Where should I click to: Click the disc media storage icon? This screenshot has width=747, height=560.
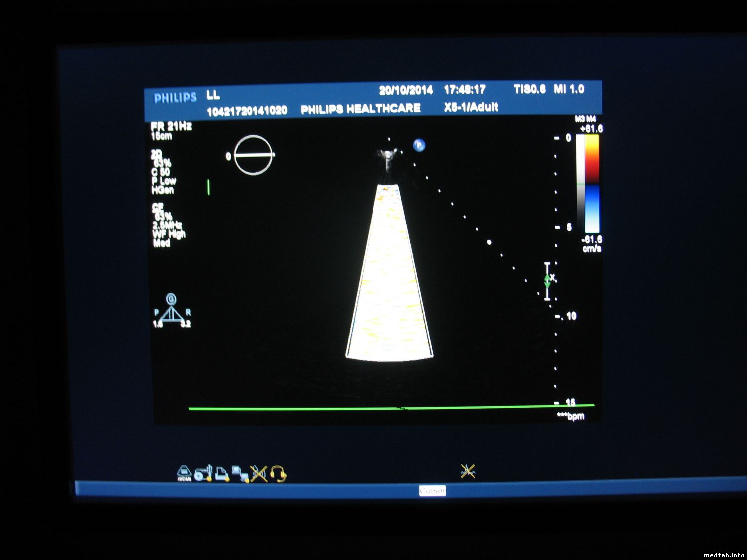[203, 473]
